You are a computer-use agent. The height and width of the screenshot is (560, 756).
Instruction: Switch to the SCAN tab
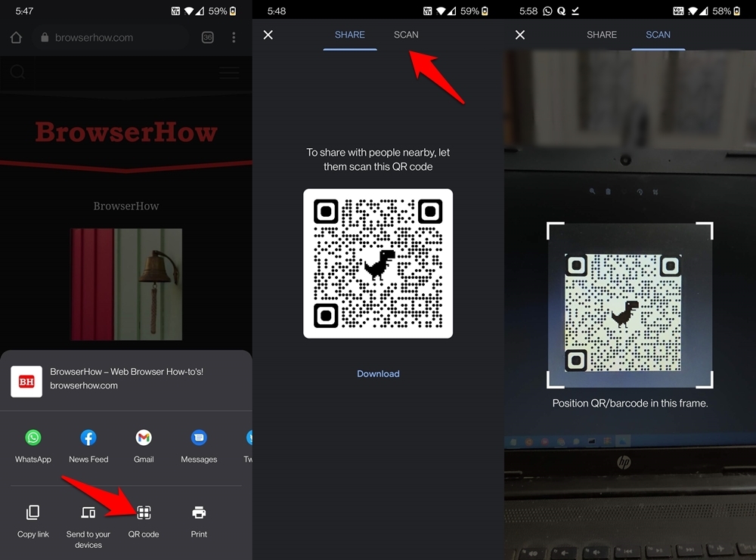[x=406, y=35]
